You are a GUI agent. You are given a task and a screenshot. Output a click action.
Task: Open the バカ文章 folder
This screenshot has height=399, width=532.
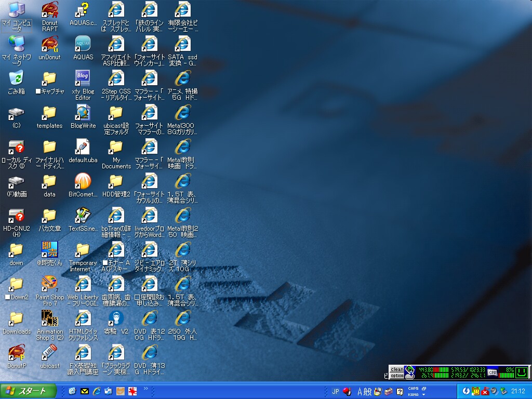tap(49, 220)
